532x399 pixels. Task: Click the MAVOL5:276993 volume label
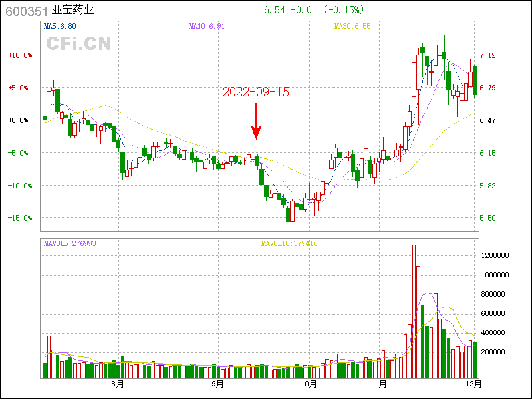click(70, 243)
